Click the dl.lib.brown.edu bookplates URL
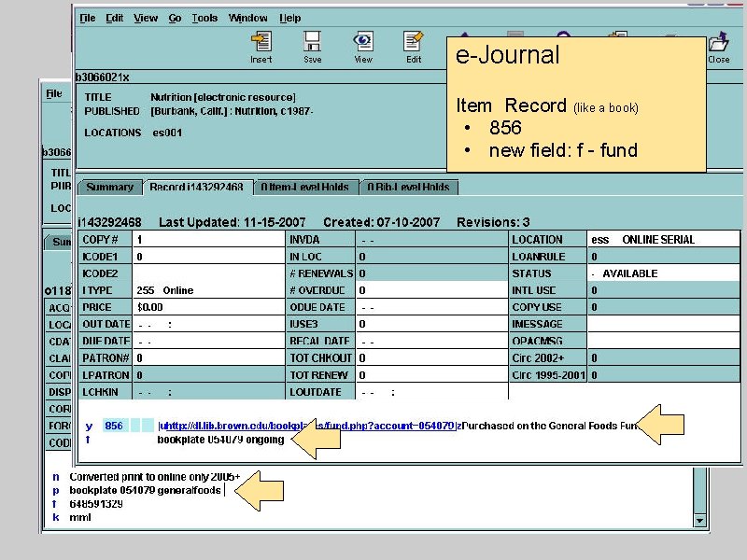This screenshot has height=560, width=747. (x=308, y=426)
